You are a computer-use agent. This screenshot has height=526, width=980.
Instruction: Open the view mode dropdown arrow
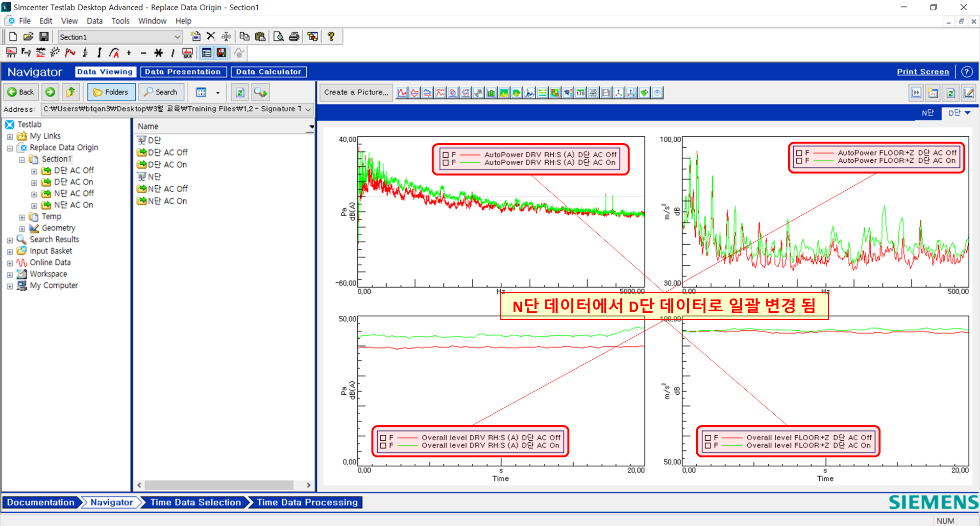[218, 93]
